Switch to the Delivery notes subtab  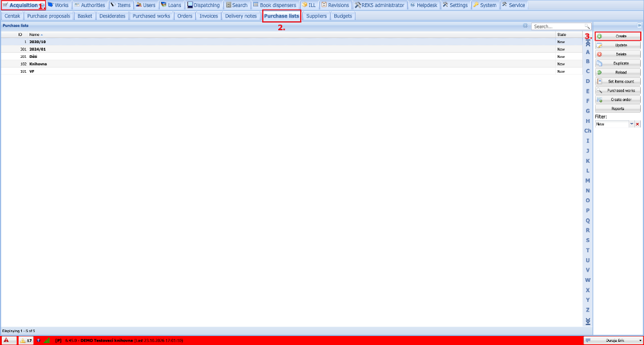point(241,16)
